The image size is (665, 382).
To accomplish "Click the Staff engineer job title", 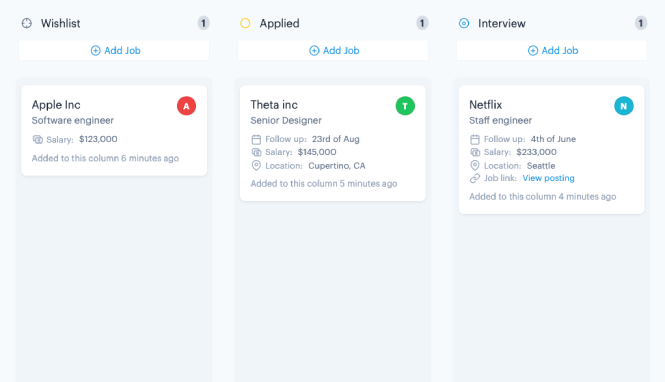I will pos(500,120).
